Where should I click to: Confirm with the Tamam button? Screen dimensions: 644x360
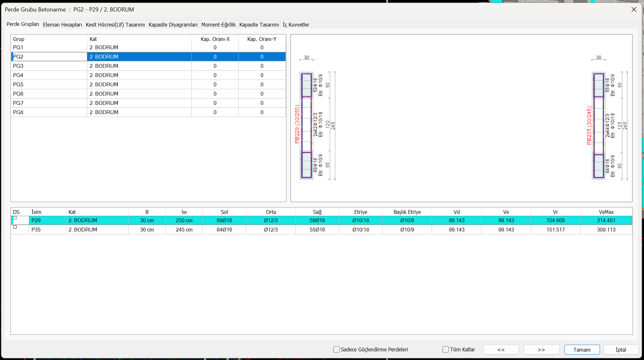click(x=582, y=350)
